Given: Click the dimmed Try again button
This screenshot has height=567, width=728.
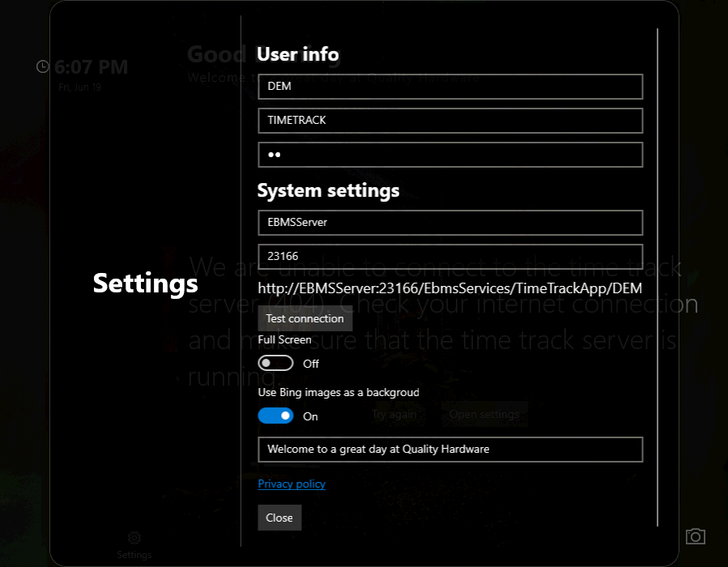Looking at the screenshot, I should click(x=394, y=414).
